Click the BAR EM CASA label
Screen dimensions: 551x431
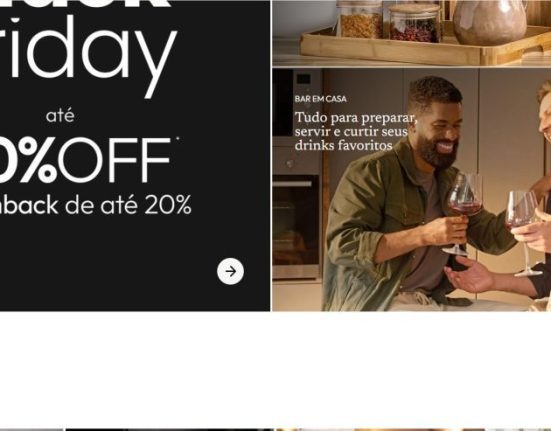pyautogui.click(x=320, y=99)
